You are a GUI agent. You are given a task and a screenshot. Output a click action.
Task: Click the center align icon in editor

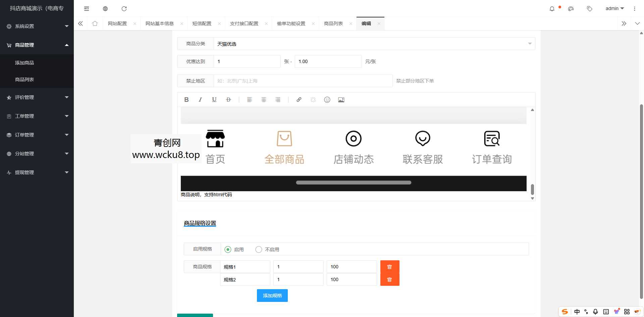pyautogui.click(x=264, y=100)
